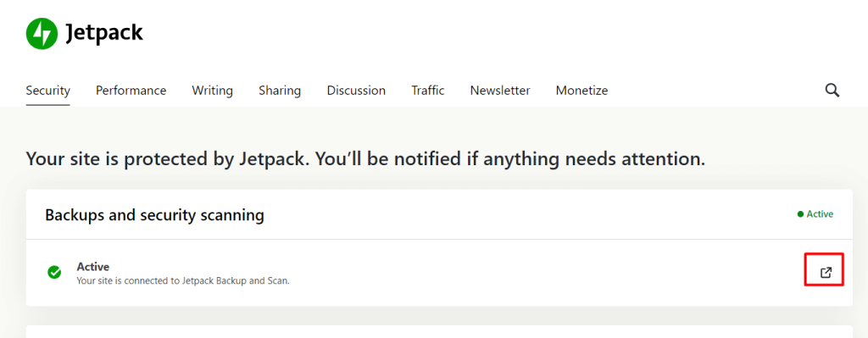
Task: Click the Backups and security scanning heading
Action: (154, 214)
